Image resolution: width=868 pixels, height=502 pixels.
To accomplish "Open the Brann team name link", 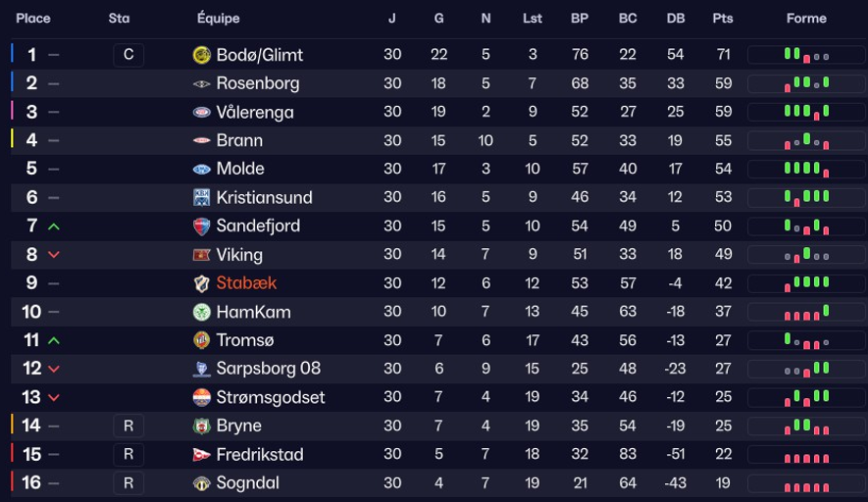I will tap(239, 140).
